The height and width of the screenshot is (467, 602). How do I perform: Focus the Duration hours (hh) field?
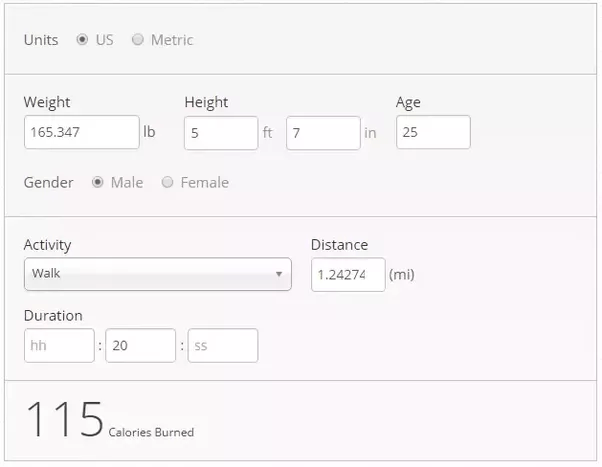point(58,345)
